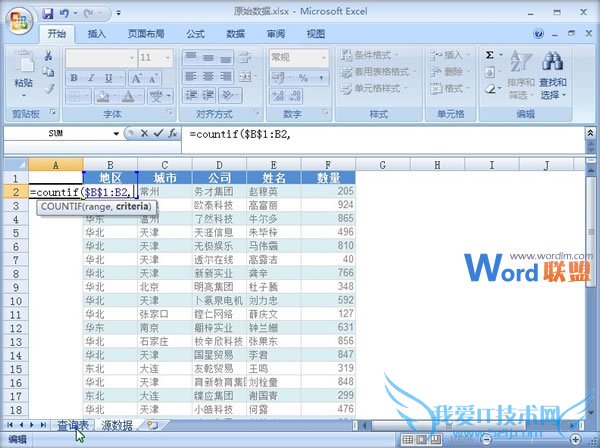The width and height of the screenshot is (600, 448).
Task: Align text to top
Action: pyautogui.click(x=191, y=57)
